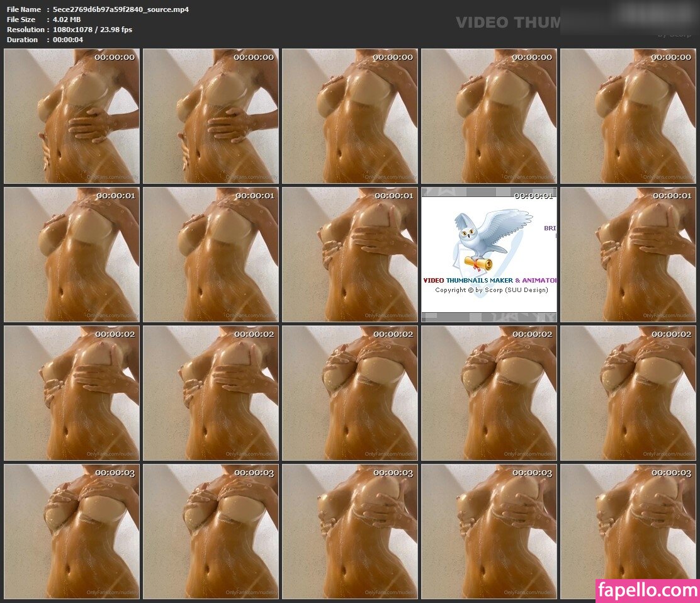Click the 'Copyright © by Scorp (SUU Design)' text

(x=491, y=290)
